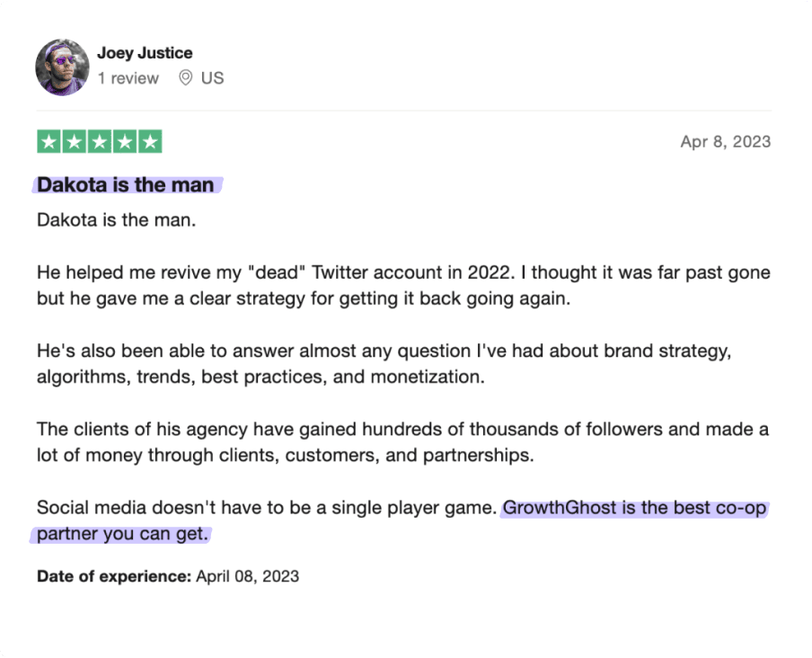The width and height of the screenshot is (812, 658).
Task: Click the highlighted GrowthGhost co-op sentence
Action: [635, 508]
